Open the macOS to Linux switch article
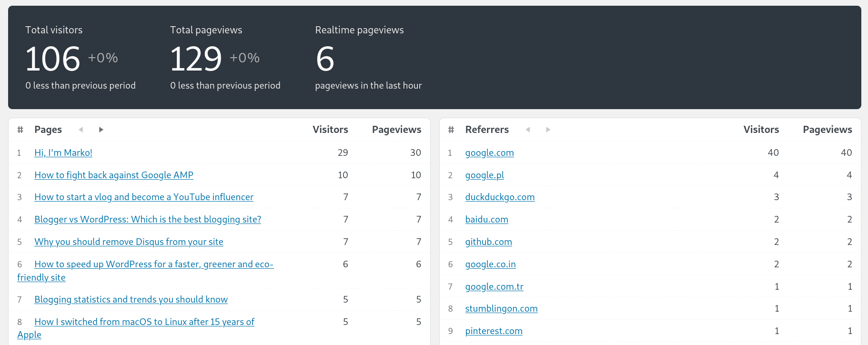868x345 pixels. pyautogui.click(x=144, y=322)
